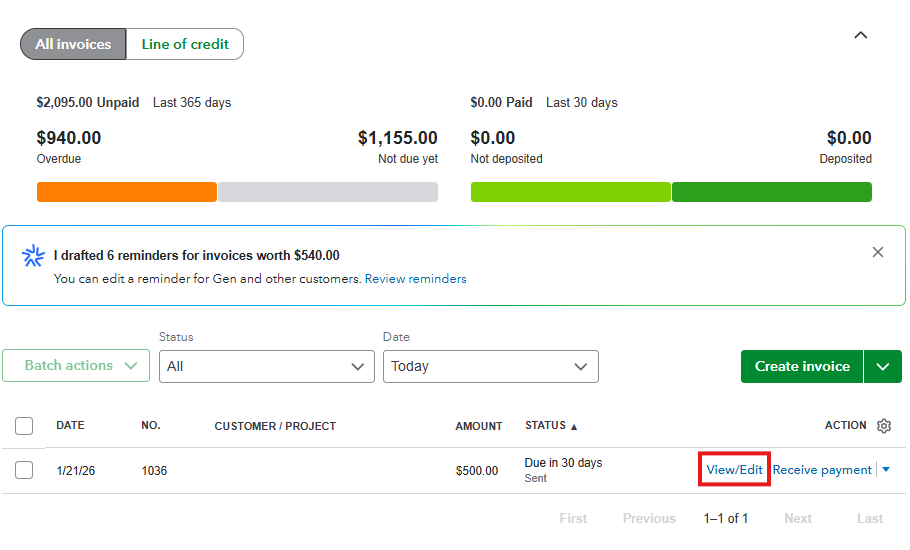
Task: Dismiss the drafted reminders banner
Action: 878,252
